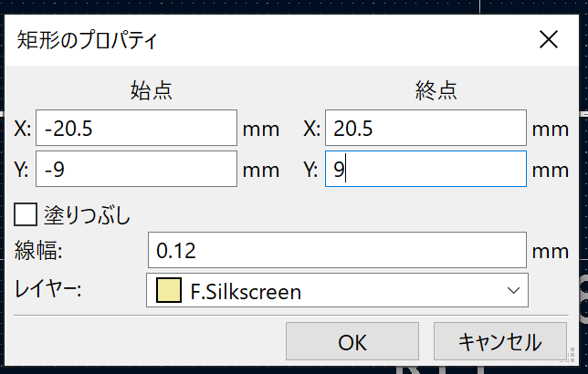Click the mm unit beside 終点 X field
Image resolution: width=588 pixels, height=374 pixels.
coord(551,130)
